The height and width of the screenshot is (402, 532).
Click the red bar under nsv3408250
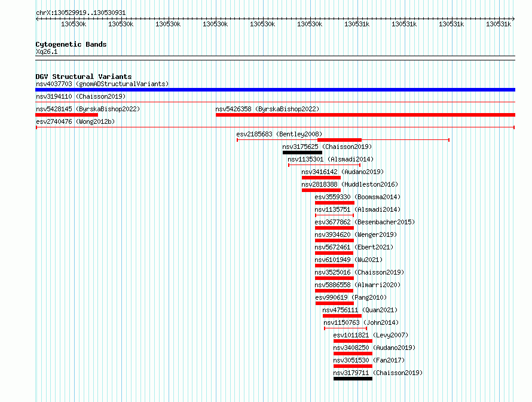coord(353,354)
